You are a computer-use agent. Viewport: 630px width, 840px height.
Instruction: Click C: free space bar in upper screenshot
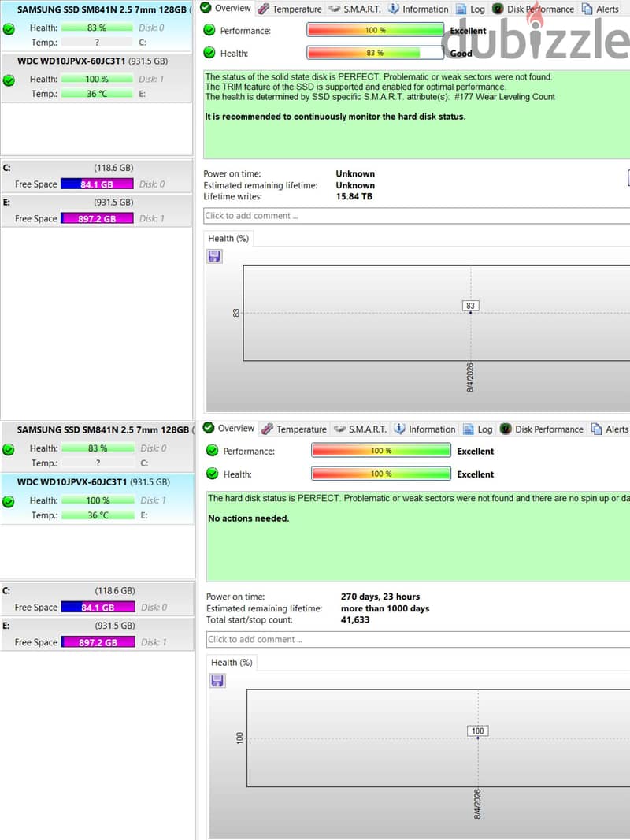tap(97, 184)
